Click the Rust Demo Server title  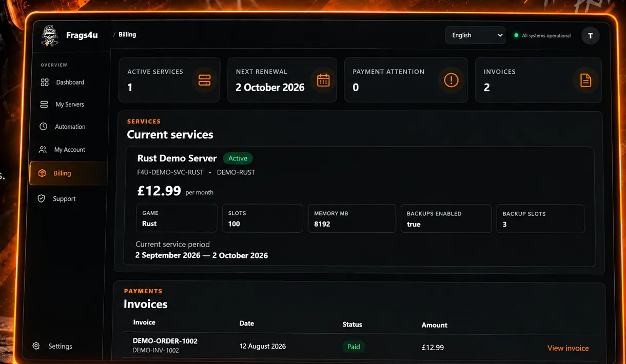coord(177,158)
